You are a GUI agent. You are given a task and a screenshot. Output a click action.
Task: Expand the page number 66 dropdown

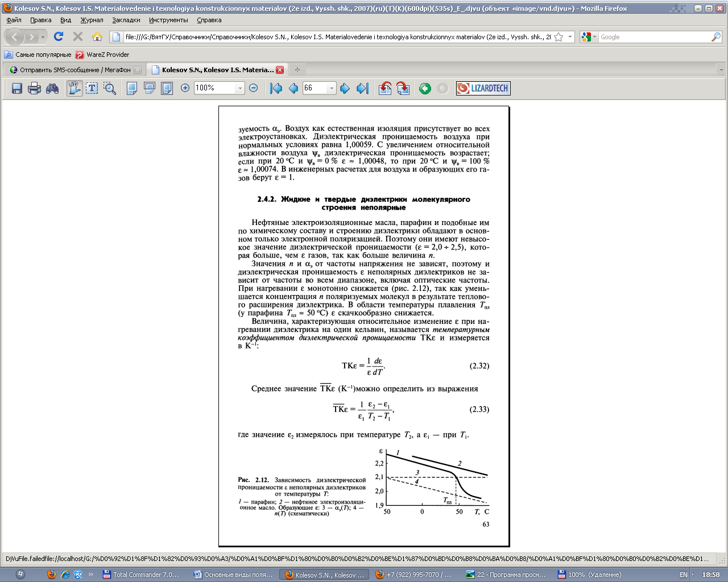click(x=332, y=88)
